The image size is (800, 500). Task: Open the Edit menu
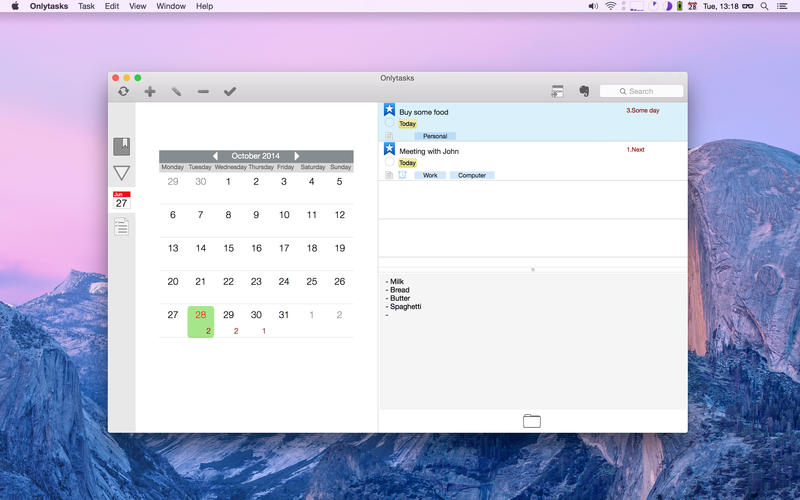pos(112,6)
